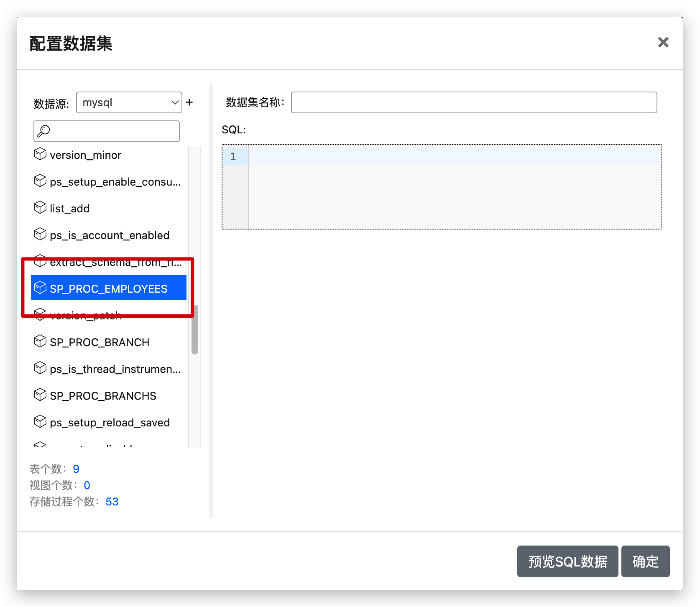This screenshot has width=700, height=607.
Task: Click the cube icon beside ps_setup_reload_saved
Action: [40, 422]
